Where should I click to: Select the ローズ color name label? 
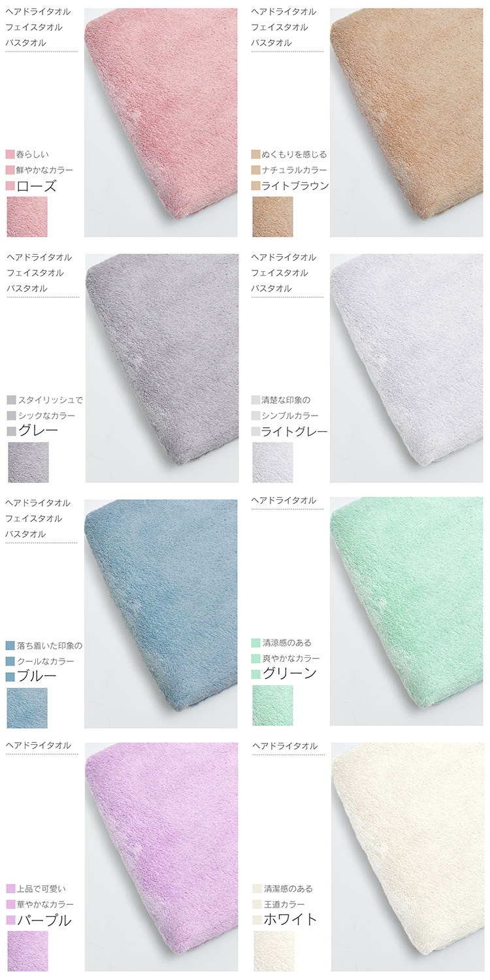click(37, 186)
